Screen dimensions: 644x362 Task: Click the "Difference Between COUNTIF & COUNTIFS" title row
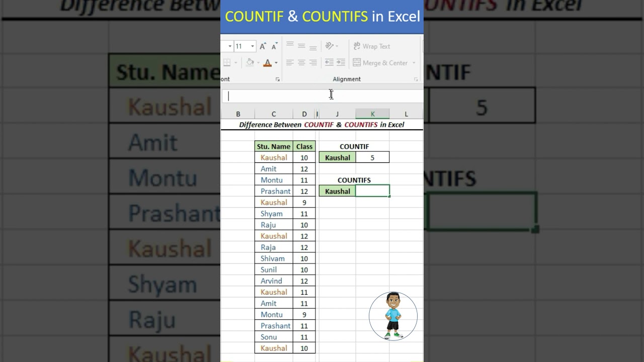[x=322, y=125]
